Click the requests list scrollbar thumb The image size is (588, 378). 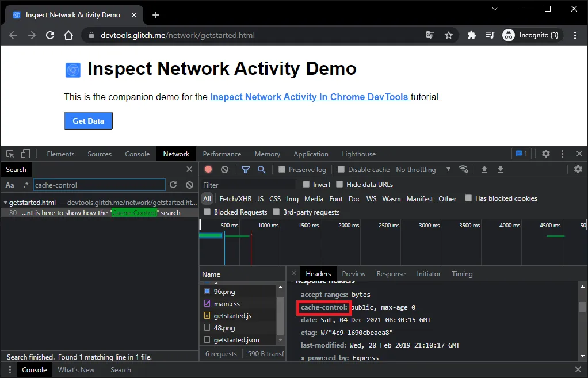tap(280, 316)
